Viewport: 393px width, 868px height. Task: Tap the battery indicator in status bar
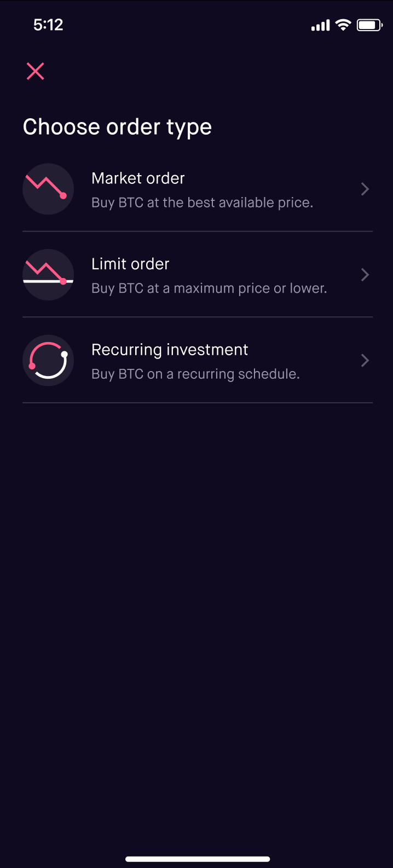pos(369,25)
